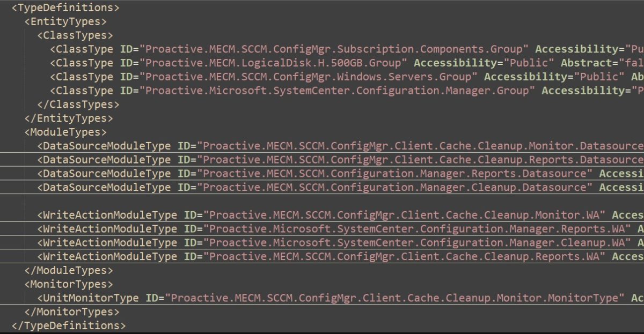The width and height of the screenshot is (644, 334).
Task: Click the opening TypeDefinitions tag
Action: tap(65, 8)
